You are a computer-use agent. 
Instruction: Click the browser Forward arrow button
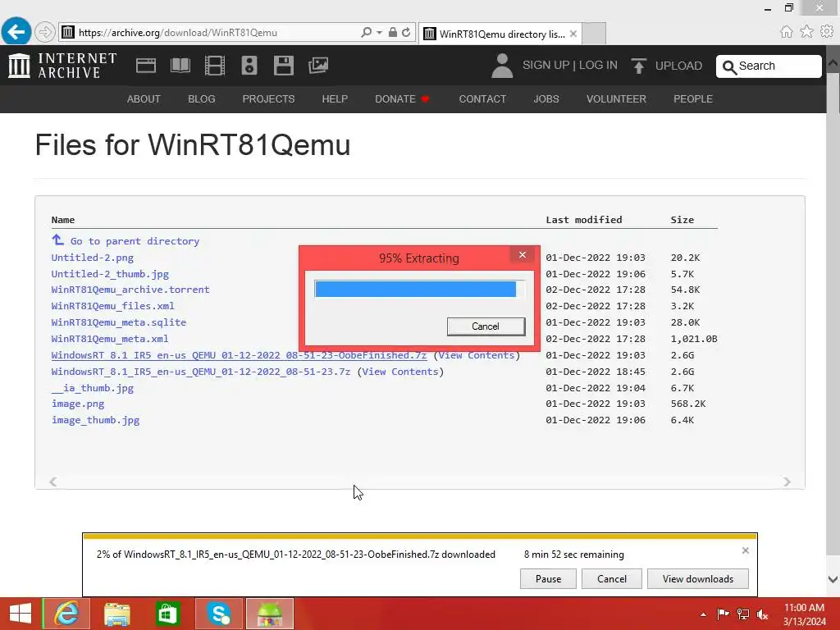coord(46,32)
